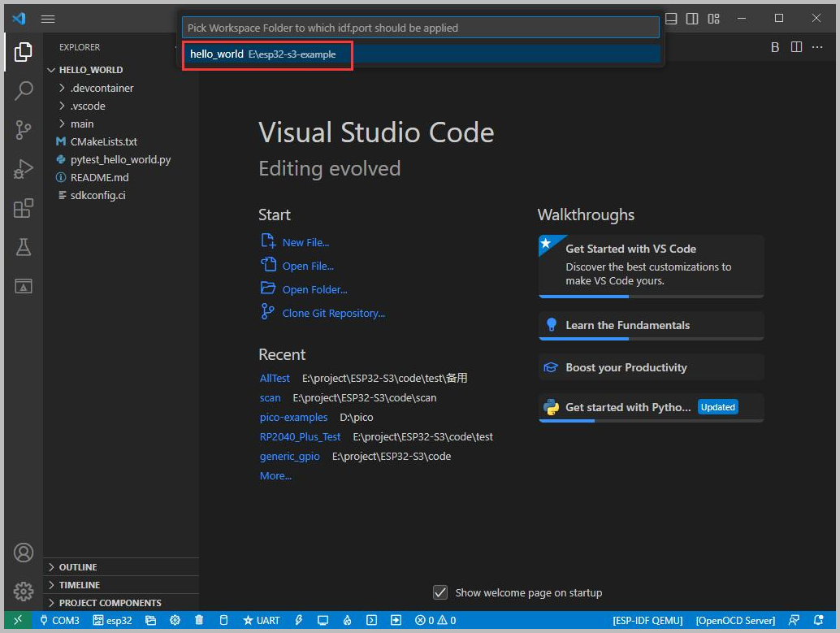Click the trash can icon in status bar

199,620
